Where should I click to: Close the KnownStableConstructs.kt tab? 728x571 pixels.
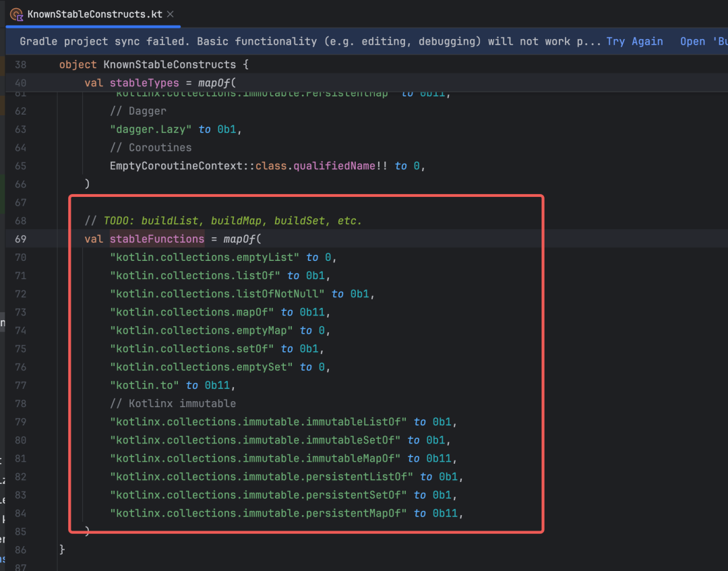coord(171,14)
